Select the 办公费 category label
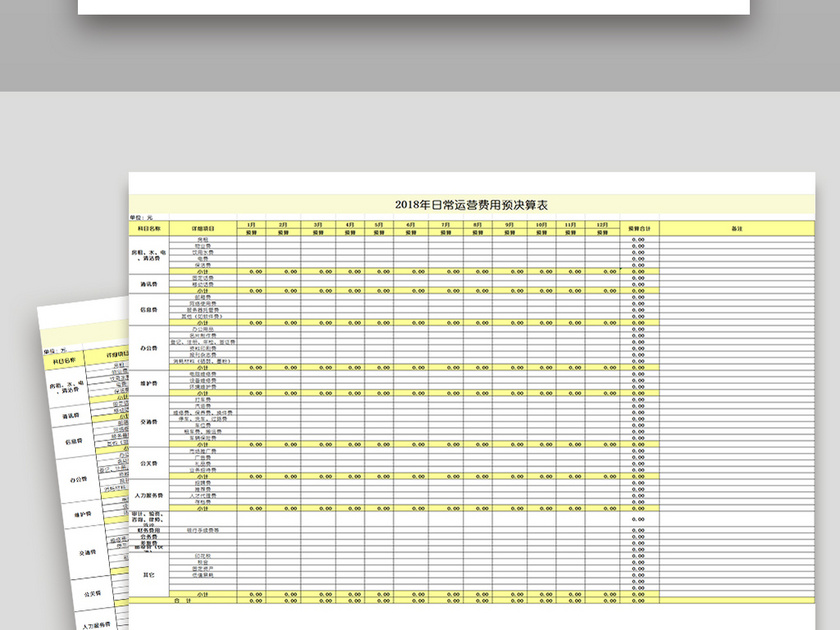 point(150,347)
